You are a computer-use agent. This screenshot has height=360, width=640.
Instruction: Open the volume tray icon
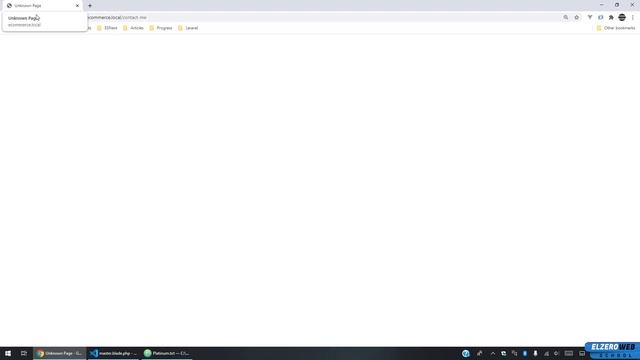click(x=556, y=353)
